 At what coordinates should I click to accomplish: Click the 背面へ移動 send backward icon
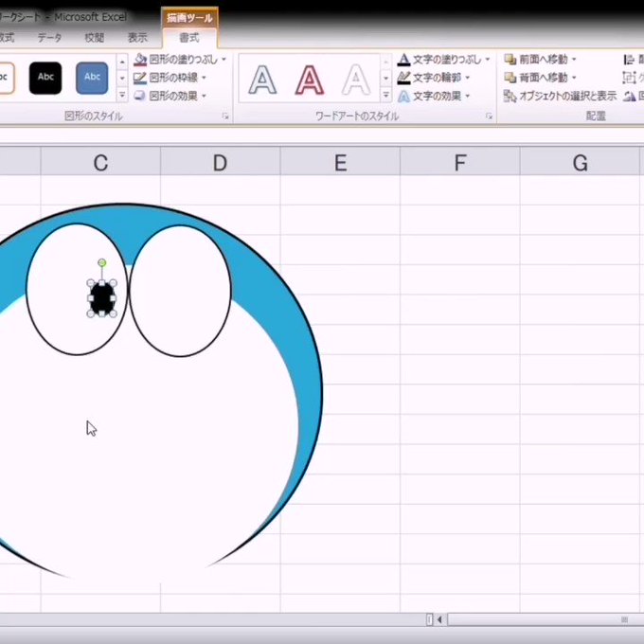coord(510,78)
